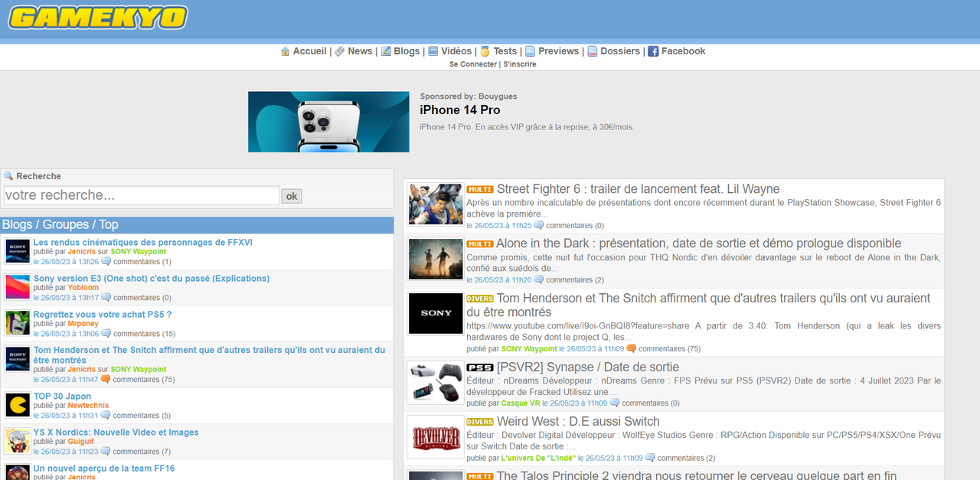Click the Tests medal icon
The height and width of the screenshot is (480, 980).
click(x=485, y=51)
